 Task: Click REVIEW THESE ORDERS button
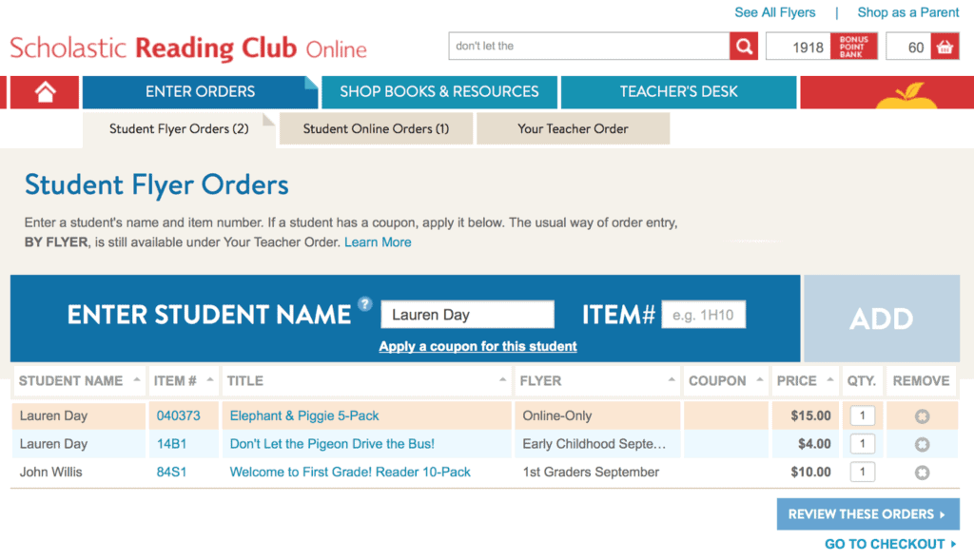pyautogui.click(x=867, y=513)
